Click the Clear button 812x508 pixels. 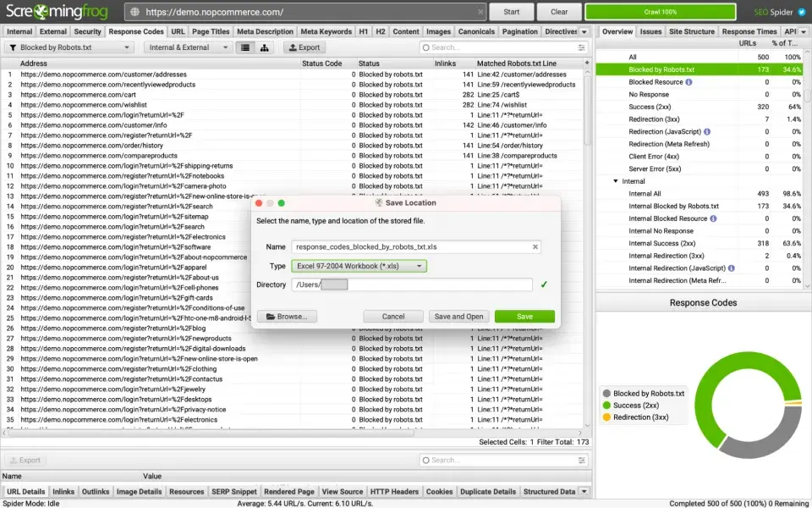[x=559, y=12]
